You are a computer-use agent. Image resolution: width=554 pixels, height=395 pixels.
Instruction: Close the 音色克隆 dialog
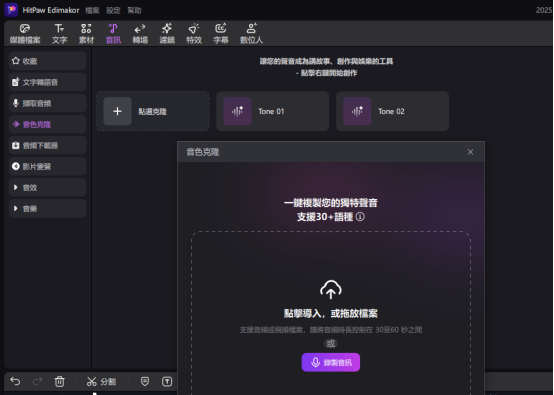[x=470, y=152]
